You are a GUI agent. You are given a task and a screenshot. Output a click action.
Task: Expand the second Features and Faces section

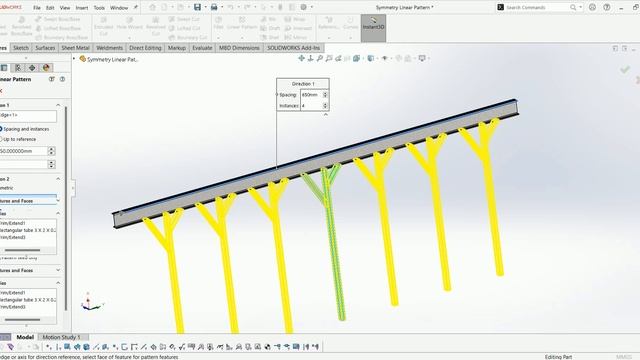click(x=58, y=270)
